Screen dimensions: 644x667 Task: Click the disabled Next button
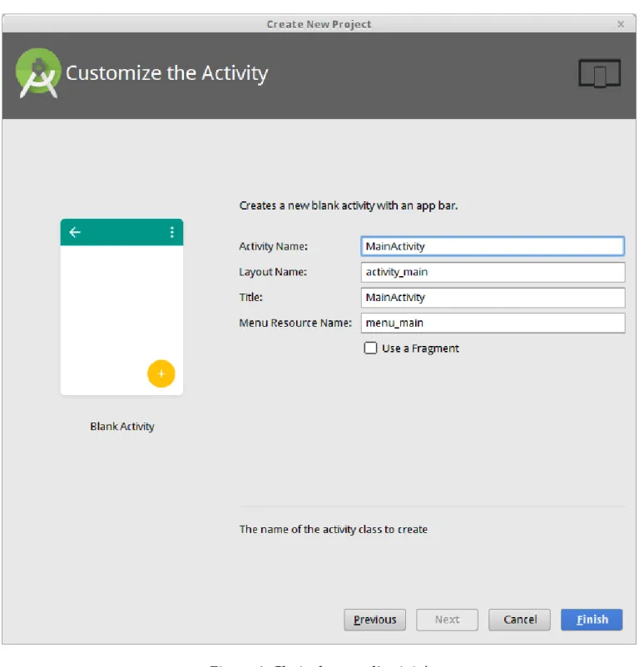pyautogui.click(x=447, y=620)
